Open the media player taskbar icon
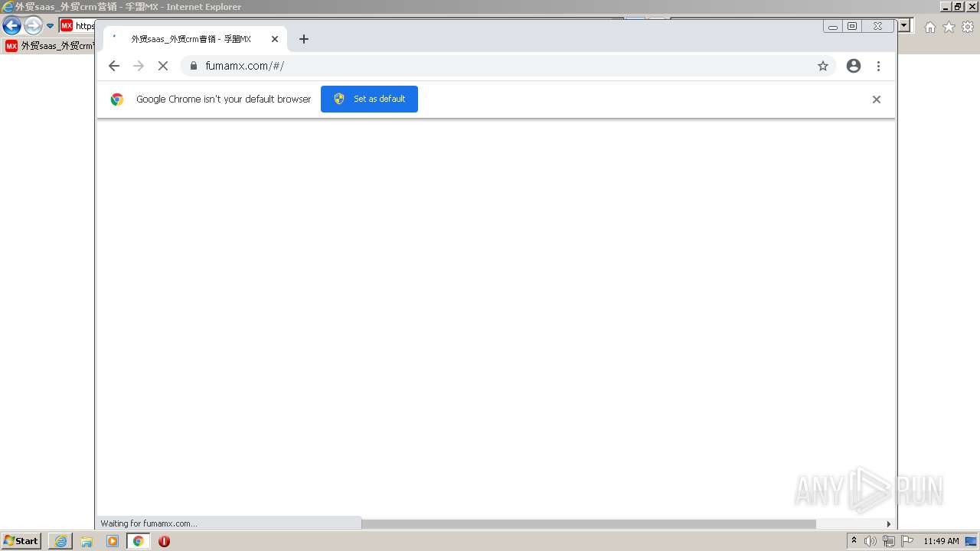The width and height of the screenshot is (980, 551). coord(113,541)
